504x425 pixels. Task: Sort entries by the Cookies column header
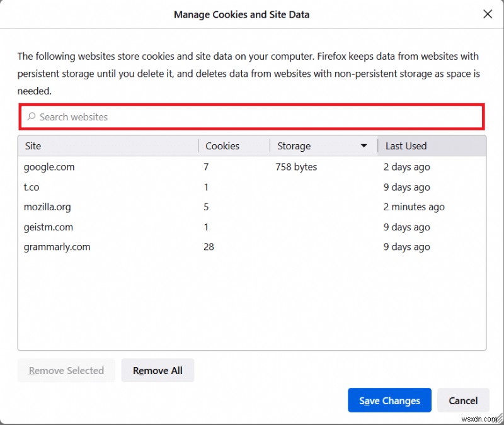click(x=222, y=145)
